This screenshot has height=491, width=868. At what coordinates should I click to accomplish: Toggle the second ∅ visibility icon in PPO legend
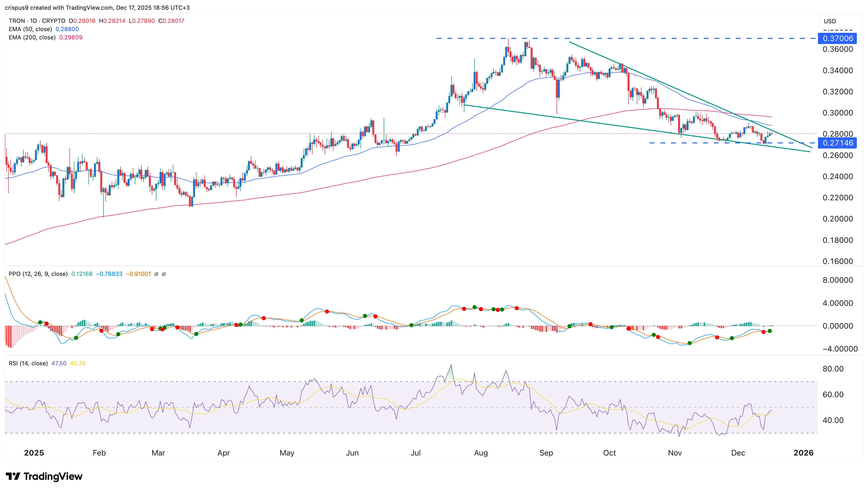pyautogui.click(x=164, y=274)
